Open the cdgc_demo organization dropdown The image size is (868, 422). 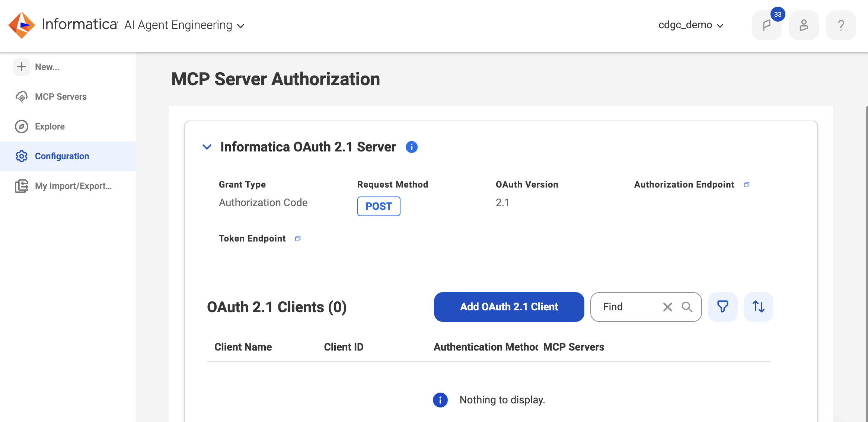tap(691, 25)
